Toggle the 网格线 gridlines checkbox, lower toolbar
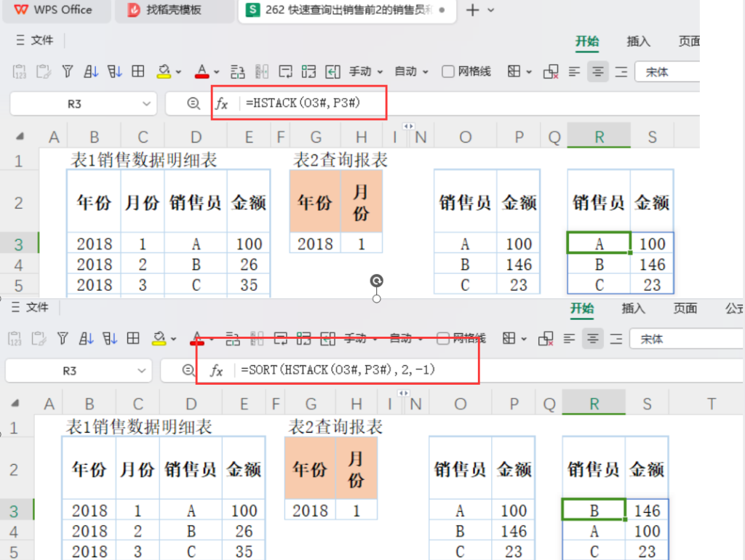The height and width of the screenshot is (560, 745). click(443, 339)
